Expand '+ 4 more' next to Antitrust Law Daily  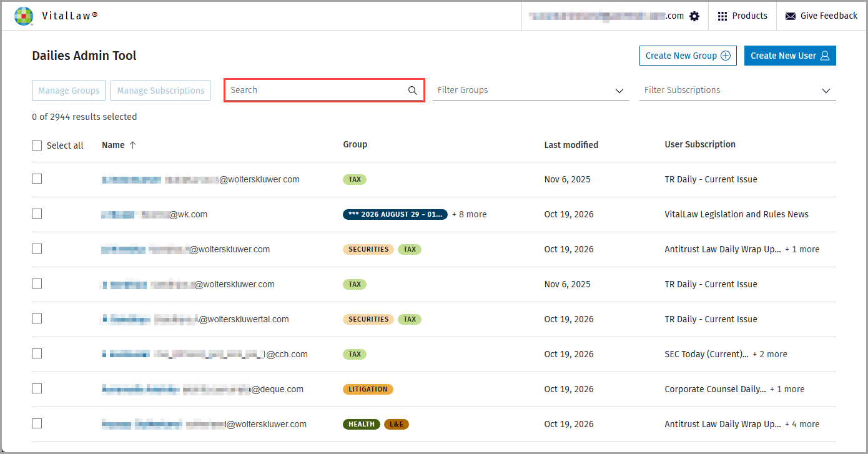(802, 424)
